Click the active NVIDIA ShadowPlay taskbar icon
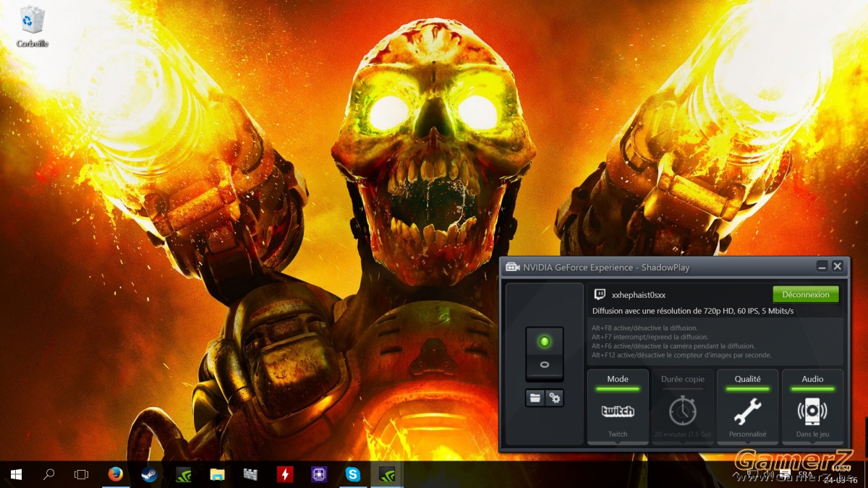 pyautogui.click(x=387, y=474)
